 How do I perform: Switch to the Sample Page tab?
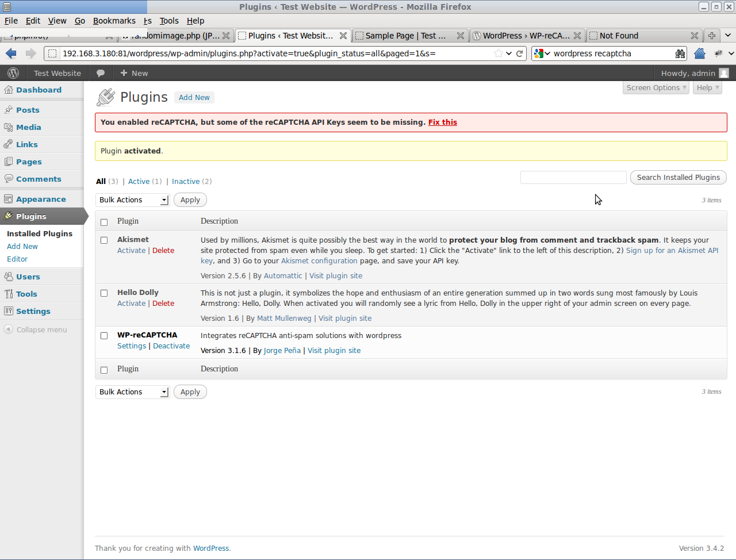pyautogui.click(x=409, y=36)
